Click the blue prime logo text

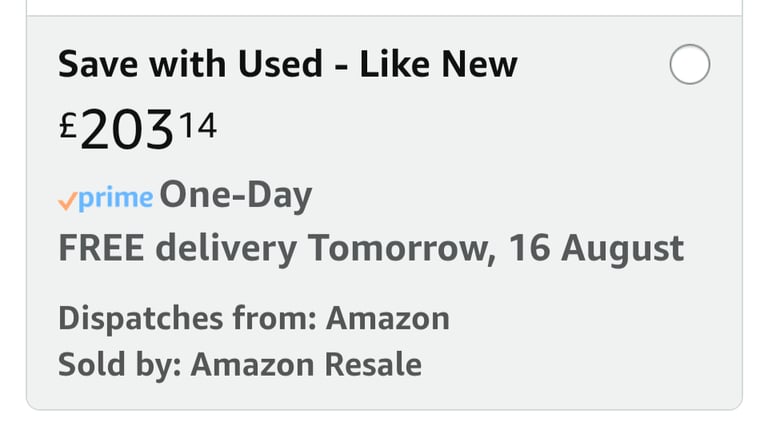pos(116,199)
